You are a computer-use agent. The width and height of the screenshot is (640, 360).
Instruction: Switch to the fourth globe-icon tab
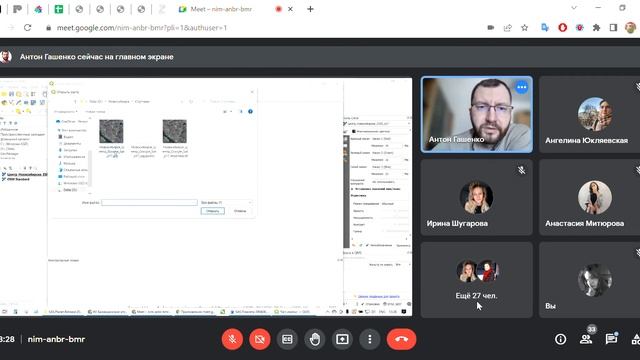(x=141, y=9)
